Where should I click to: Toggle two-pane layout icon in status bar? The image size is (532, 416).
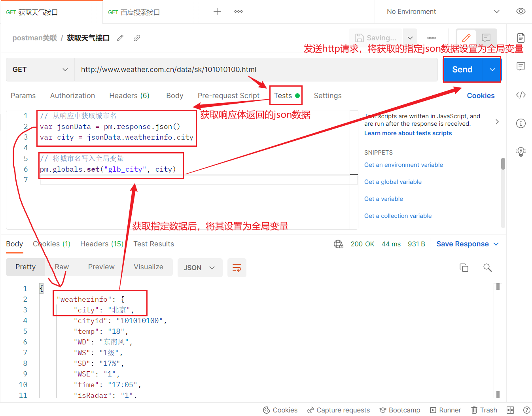pos(510,410)
